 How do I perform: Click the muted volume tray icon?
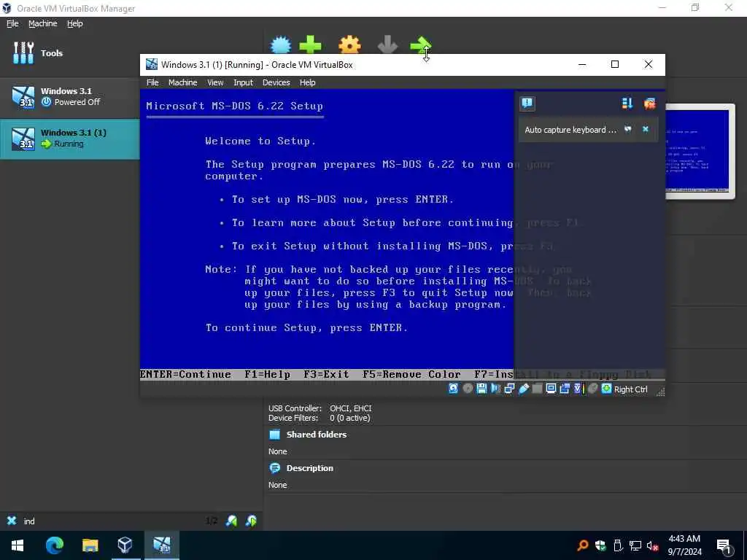tap(652, 545)
